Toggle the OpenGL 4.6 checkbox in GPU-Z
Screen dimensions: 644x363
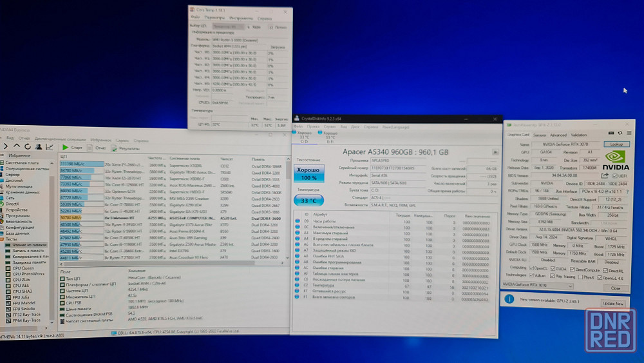click(599, 278)
